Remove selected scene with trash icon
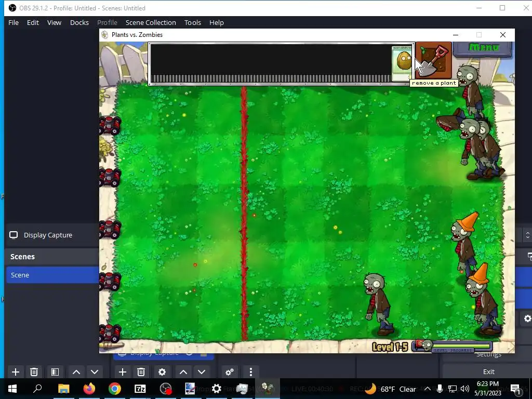 point(34,372)
